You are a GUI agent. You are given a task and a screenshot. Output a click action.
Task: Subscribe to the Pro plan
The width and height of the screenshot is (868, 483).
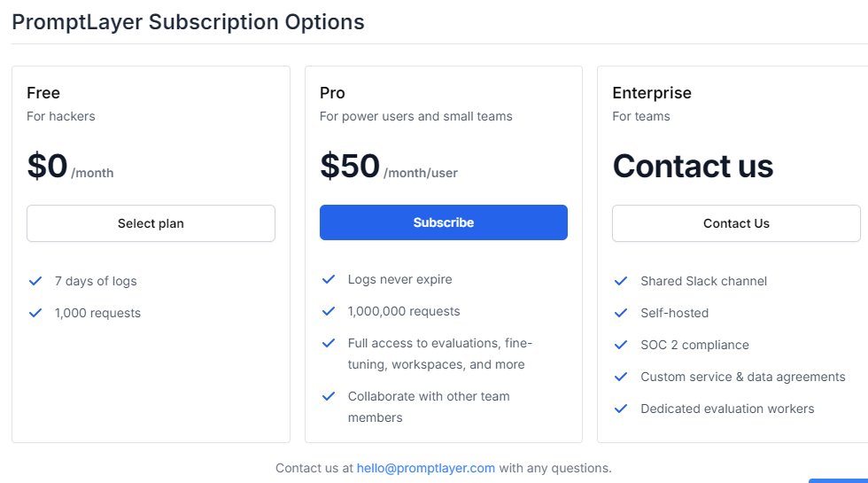click(443, 222)
